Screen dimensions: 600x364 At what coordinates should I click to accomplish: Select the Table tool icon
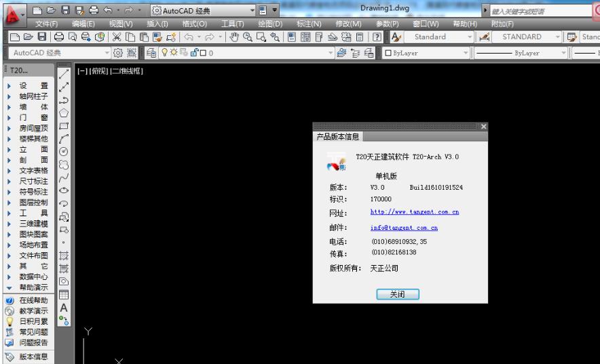[x=64, y=294]
